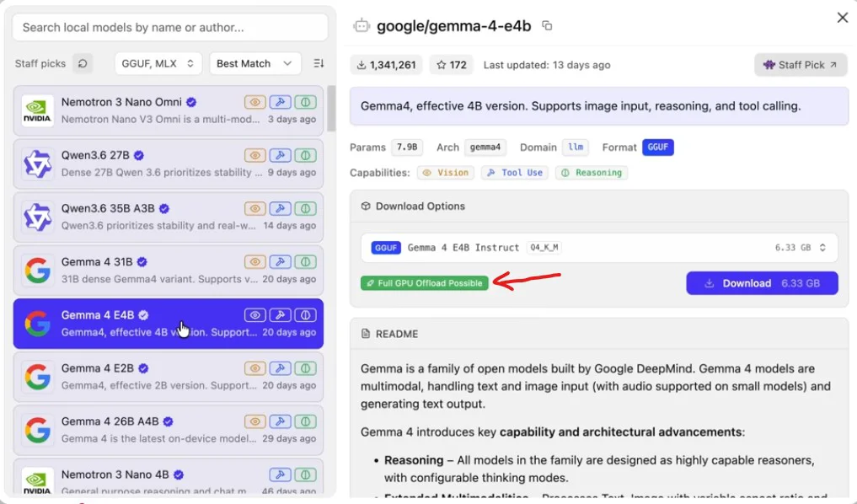Click the 7.9B params value
857x504 pixels.
pyautogui.click(x=407, y=147)
